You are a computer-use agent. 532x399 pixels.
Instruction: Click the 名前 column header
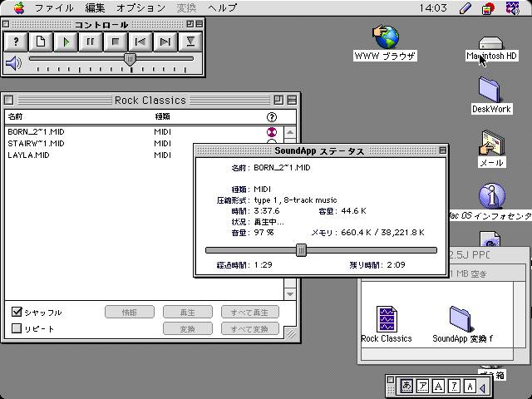click(x=15, y=116)
